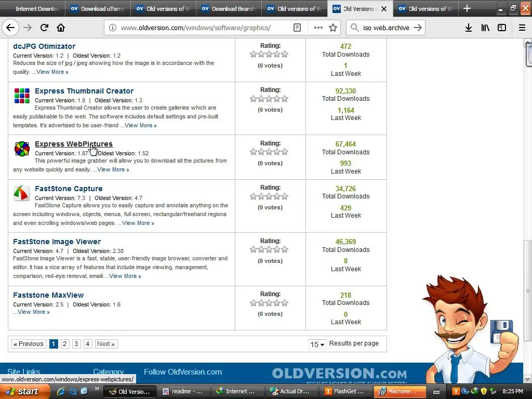Screen dimensions: 532x399
Task: Go to results page 4
Action: [x=87, y=344]
